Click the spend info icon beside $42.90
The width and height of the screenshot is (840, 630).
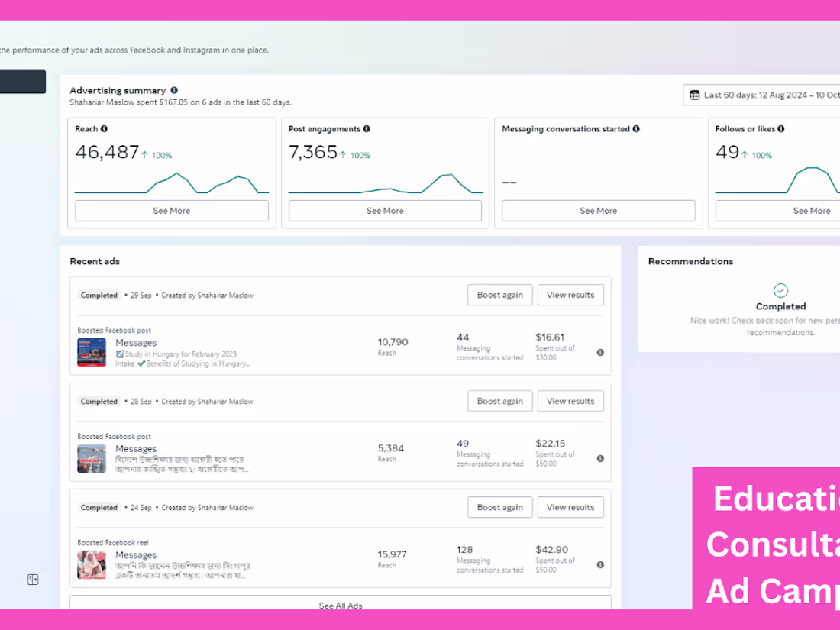[600, 564]
